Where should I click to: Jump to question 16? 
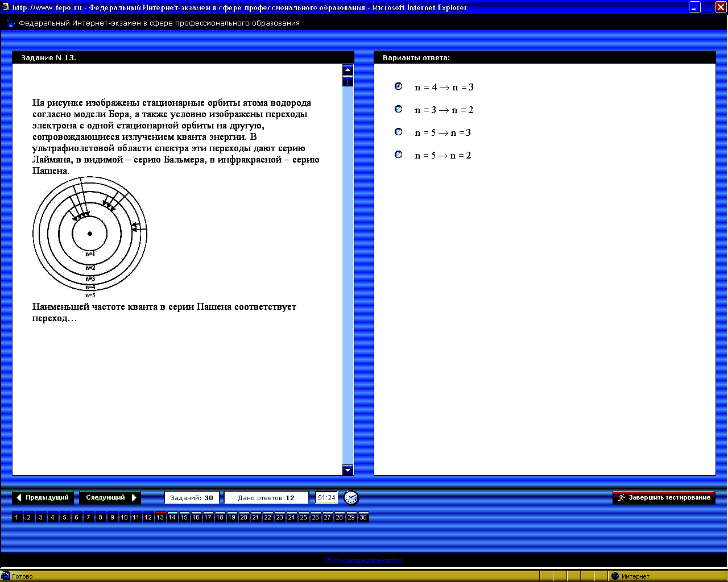[196, 517]
